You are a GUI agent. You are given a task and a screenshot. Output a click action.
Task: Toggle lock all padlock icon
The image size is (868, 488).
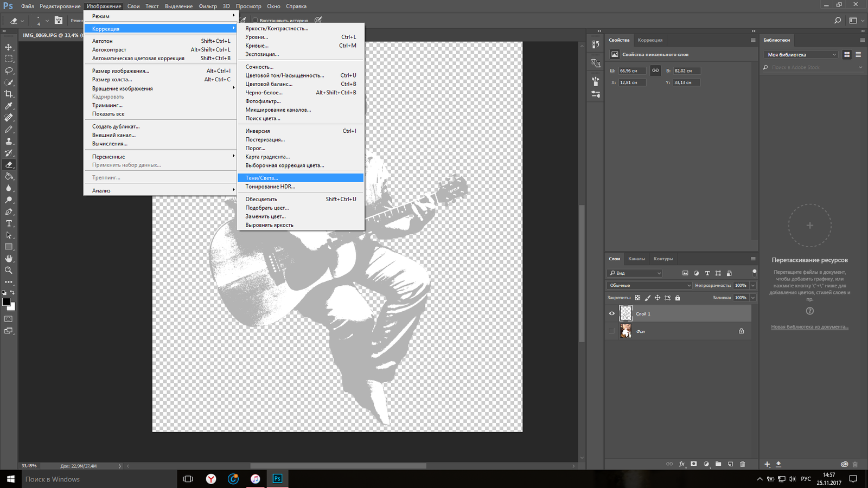coord(678,298)
